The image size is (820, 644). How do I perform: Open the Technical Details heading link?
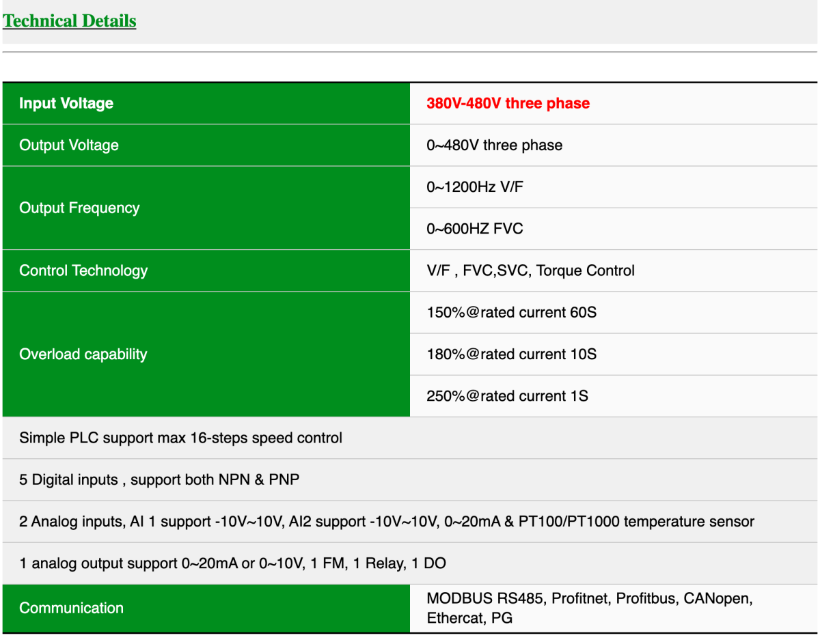pyautogui.click(x=70, y=20)
